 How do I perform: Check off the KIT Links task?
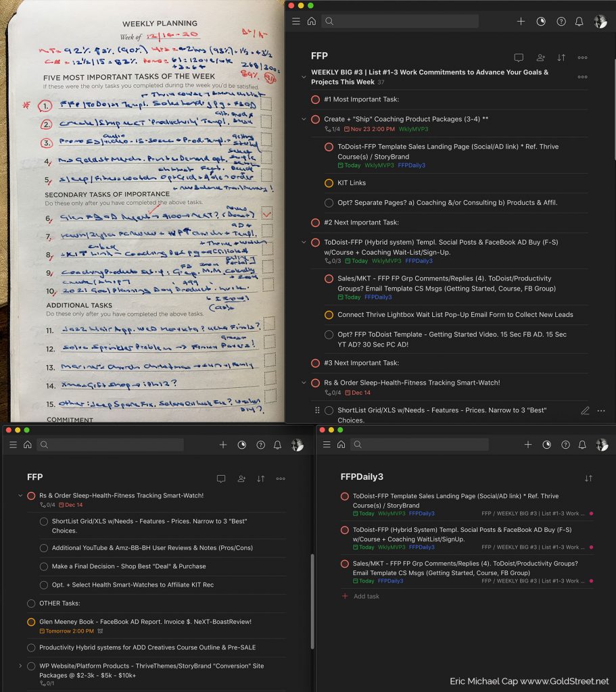pyautogui.click(x=329, y=183)
